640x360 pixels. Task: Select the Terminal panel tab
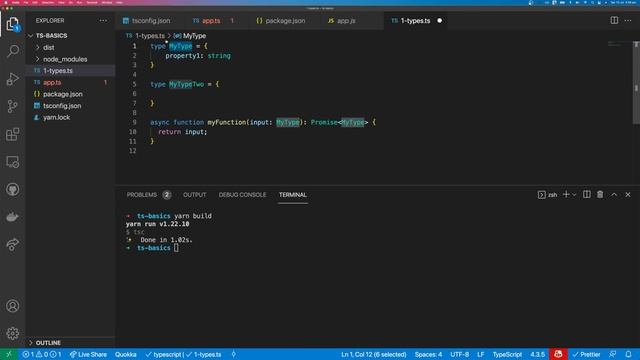click(293, 195)
